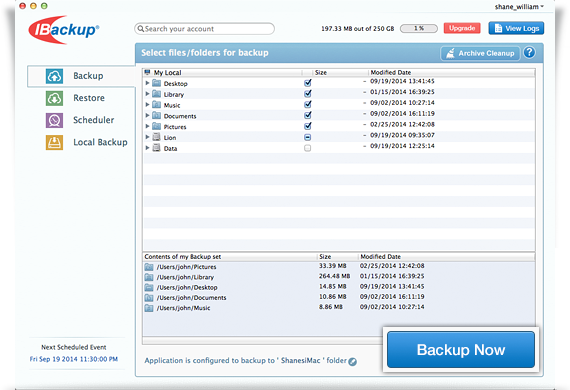Viewport: 570px width, 390px height.
Task: Click the Archive Cleanup broom icon
Action: [450, 53]
